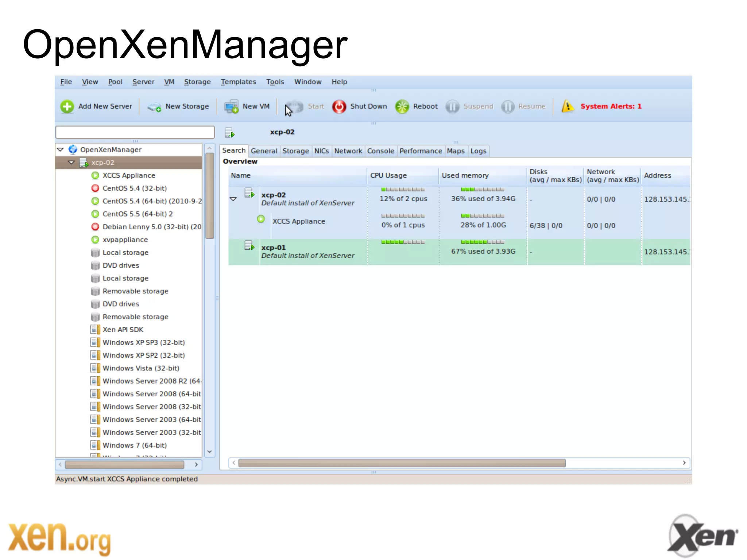Collapse the OpenXenManager tree root
The width and height of the screenshot is (747, 560).
tap(61, 149)
